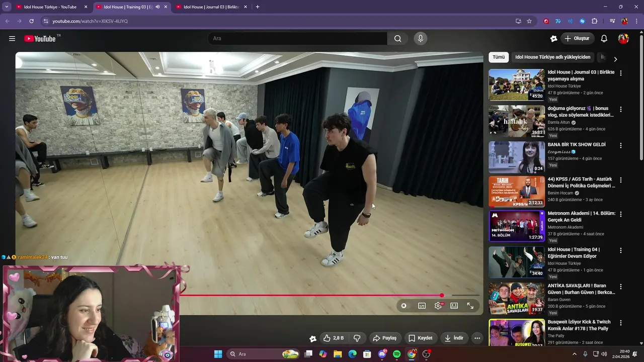The width and height of the screenshot is (644, 362).
Task: Select the Idol House Türkiye adlı yükleyiciden chip
Action: point(552,57)
